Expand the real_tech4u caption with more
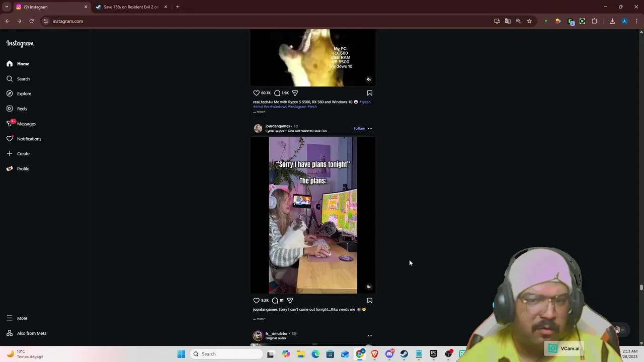 [x=261, y=112]
